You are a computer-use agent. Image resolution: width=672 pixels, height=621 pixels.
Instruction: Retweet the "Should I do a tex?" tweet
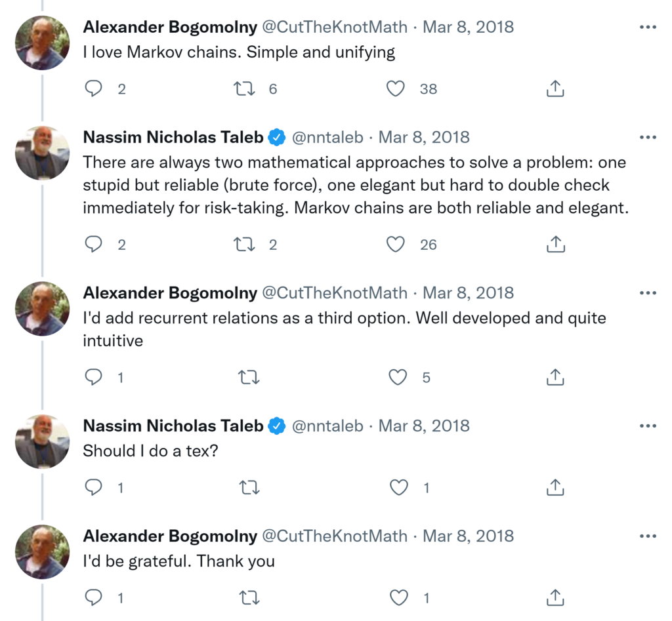[x=249, y=488]
